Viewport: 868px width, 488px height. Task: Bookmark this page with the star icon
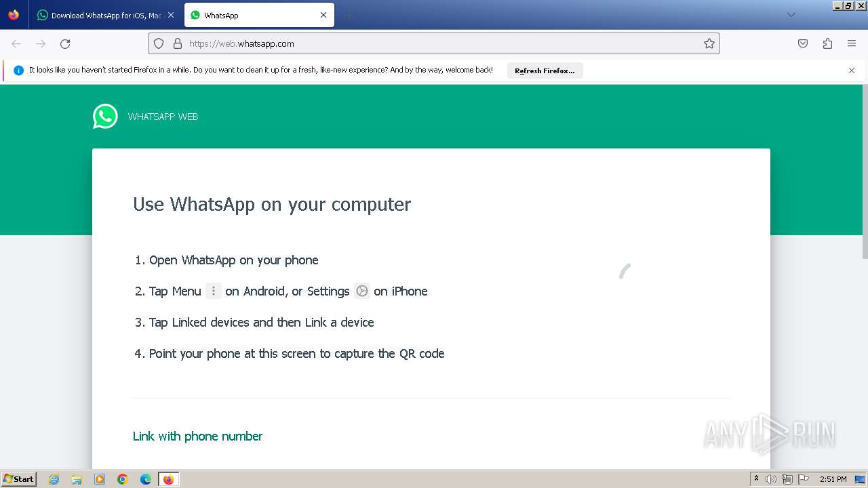tap(709, 43)
